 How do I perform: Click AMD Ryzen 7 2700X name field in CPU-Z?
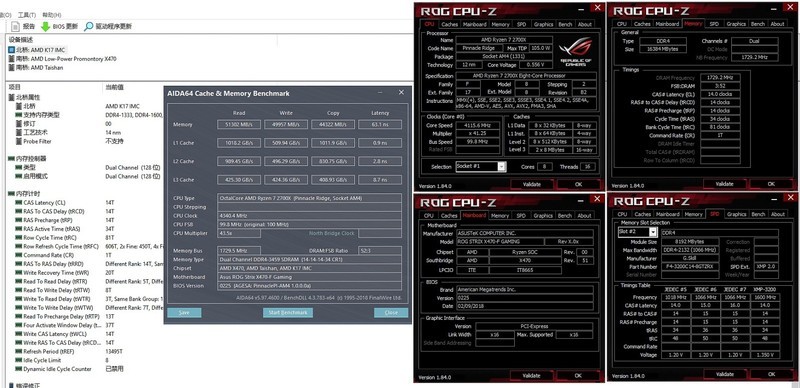point(504,40)
